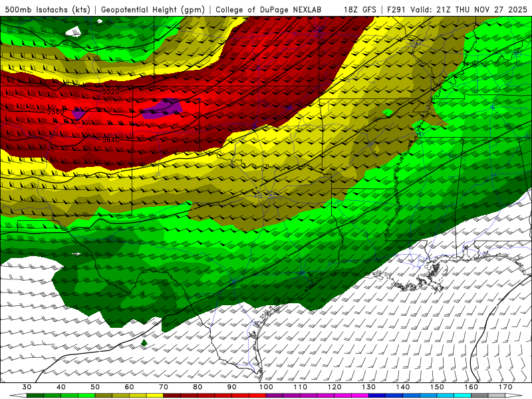The height and width of the screenshot is (399, 532).
Task: Click the '80' value on the color scale
Action: [x=198, y=387]
